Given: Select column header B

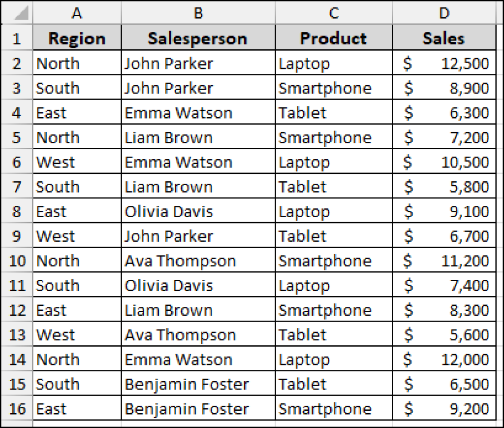Looking at the screenshot, I should click(197, 13).
